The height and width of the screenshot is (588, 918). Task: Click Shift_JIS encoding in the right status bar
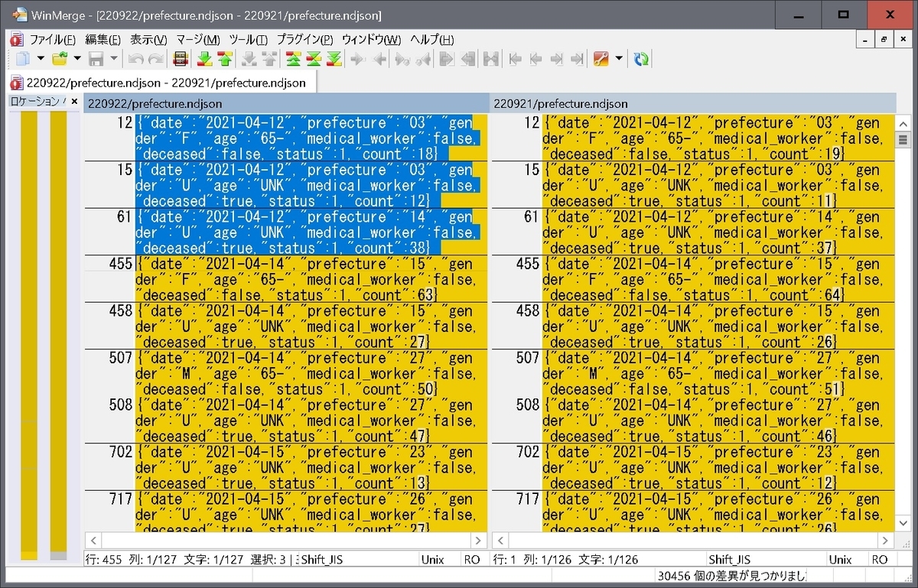(x=731, y=560)
